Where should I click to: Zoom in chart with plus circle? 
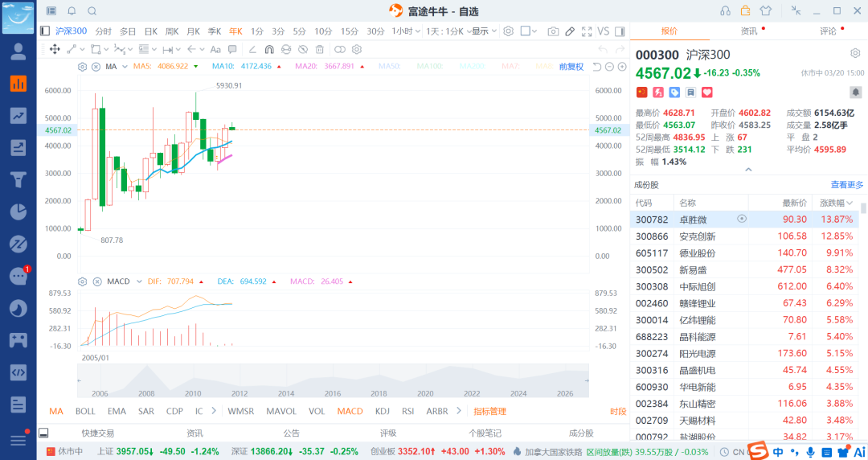(x=622, y=67)
